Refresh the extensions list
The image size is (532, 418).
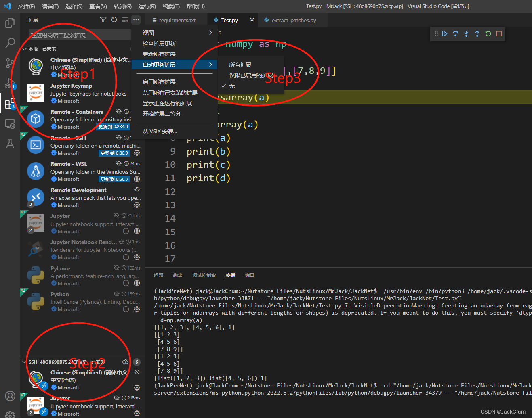click(x=114, y=20)
